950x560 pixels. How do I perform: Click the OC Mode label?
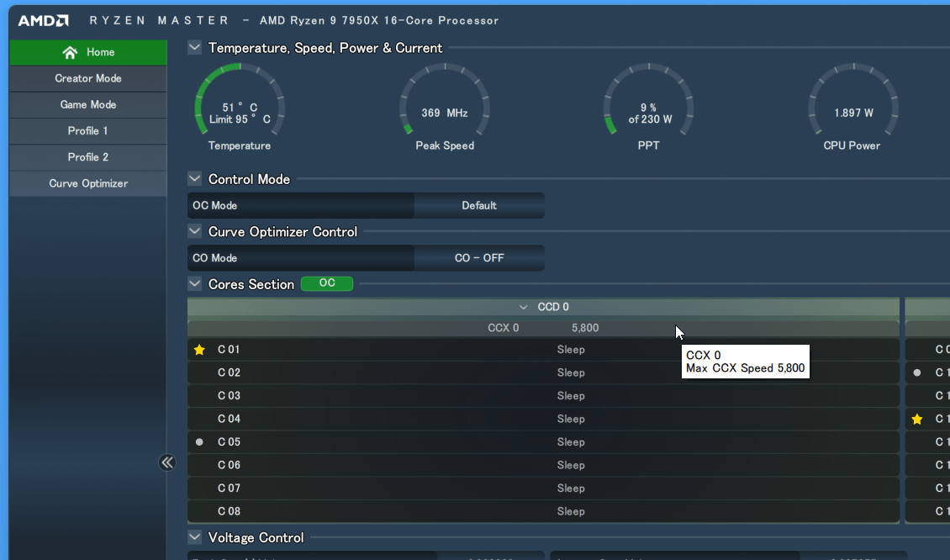coord(215,205)
